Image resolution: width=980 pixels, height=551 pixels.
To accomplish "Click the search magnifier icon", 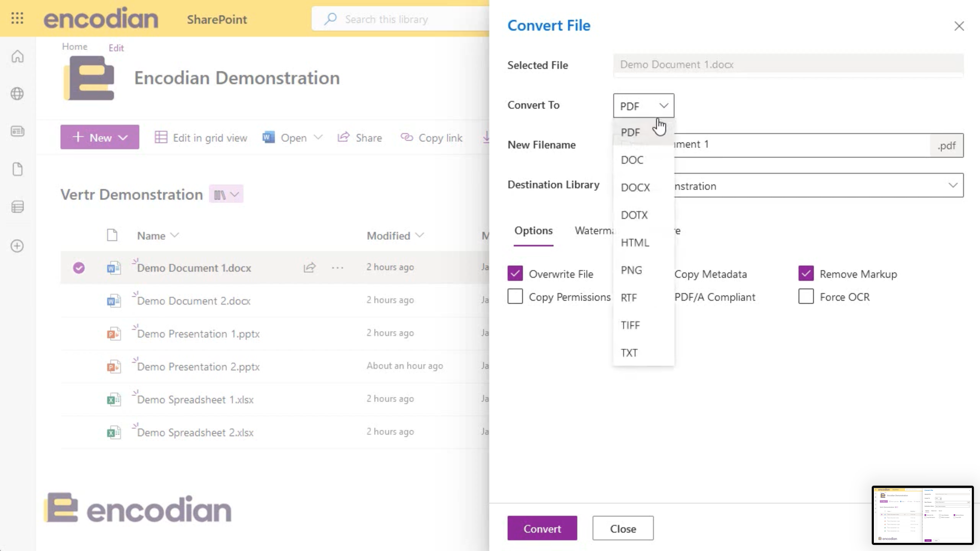I will click(x=330, y=19).
